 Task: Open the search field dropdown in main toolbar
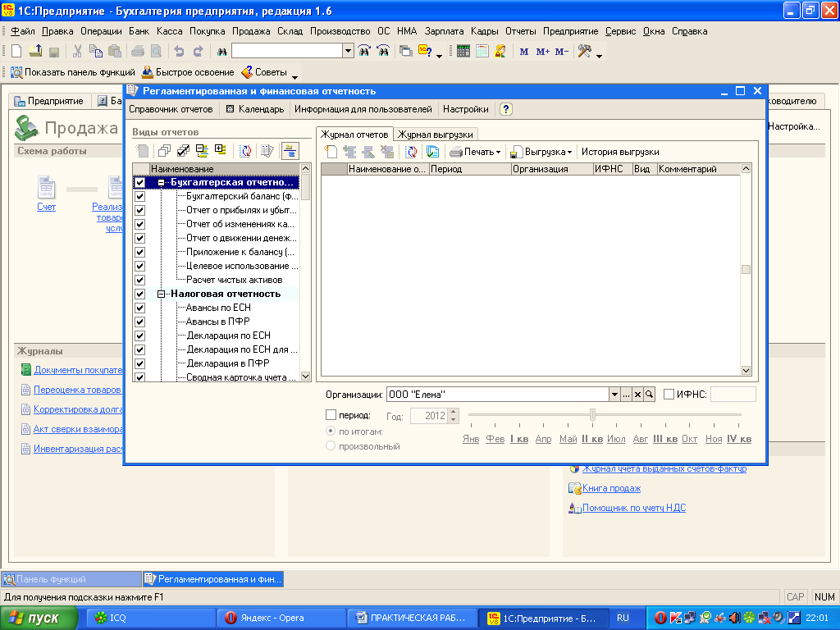point(348,51)
